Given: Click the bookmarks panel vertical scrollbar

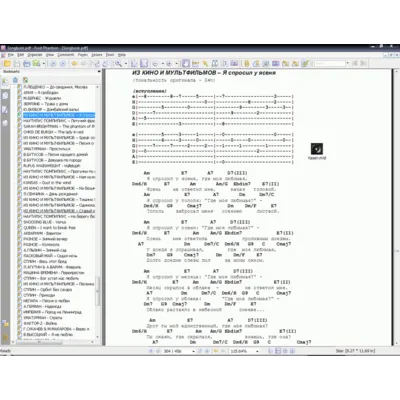Looking at the screenshot, I should [98, 212].
